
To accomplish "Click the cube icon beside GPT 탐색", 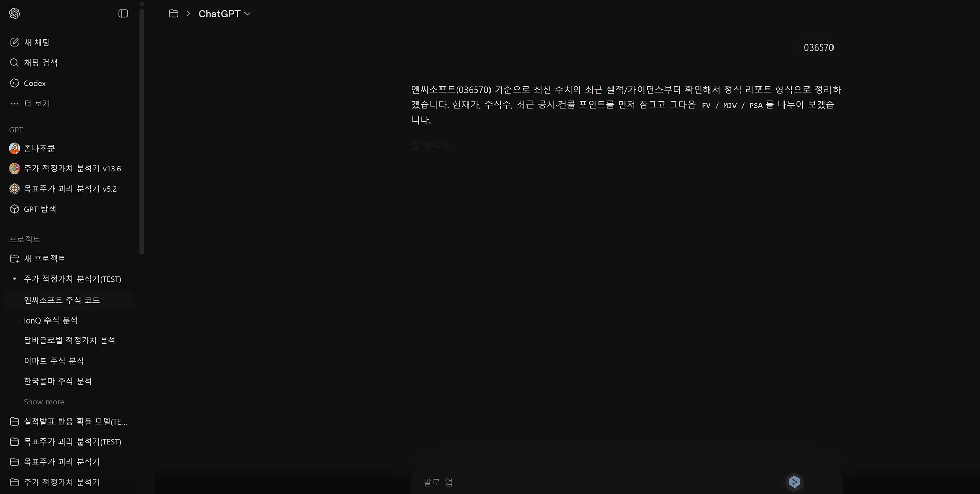I will coord(14,209).
